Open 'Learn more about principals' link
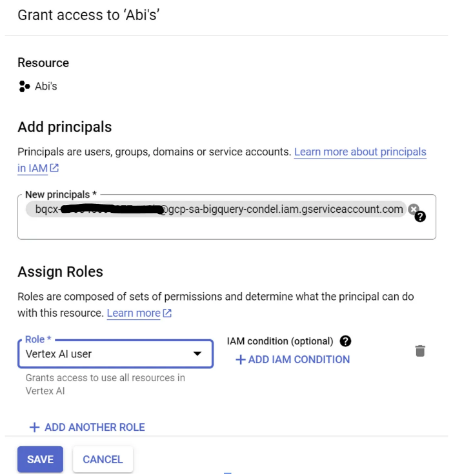462x476 pixels. (x=360, y=152)
